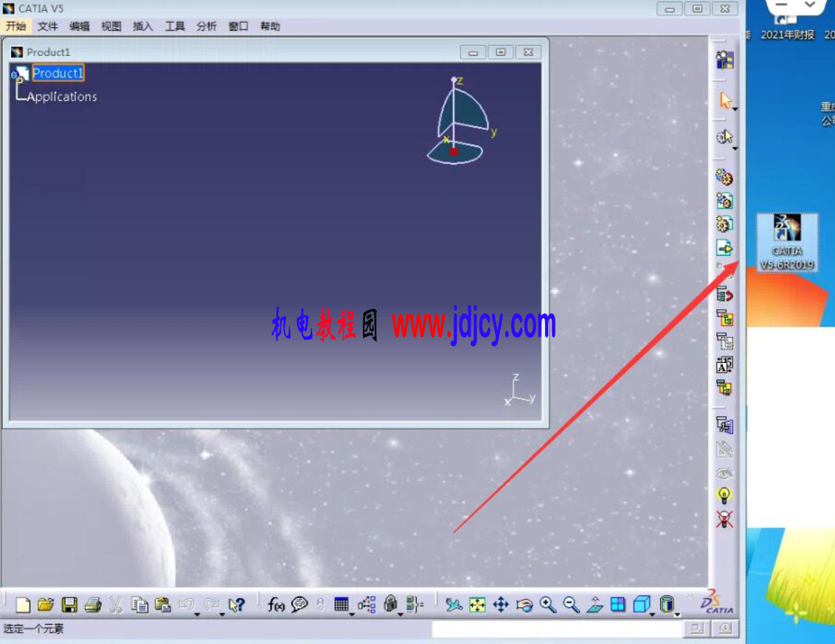Open the 分析 menu

point(207,26)
